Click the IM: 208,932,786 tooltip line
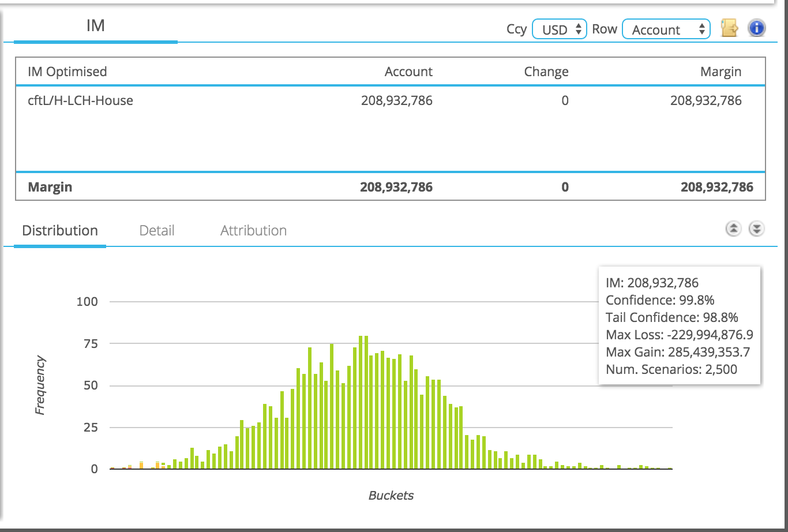This screenshot has height=532, width=788. [652, 283]
